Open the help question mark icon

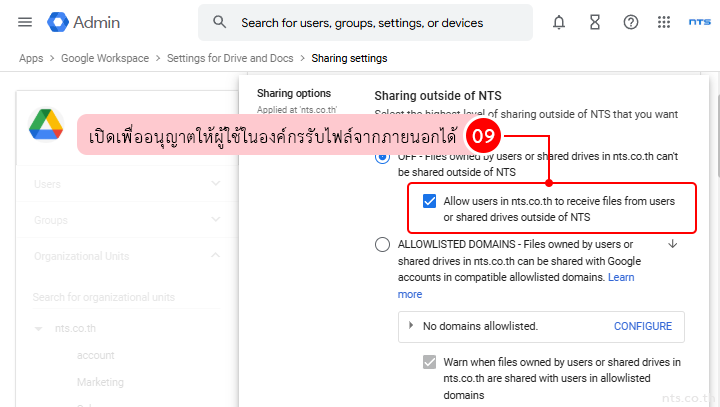pos(630,22)
